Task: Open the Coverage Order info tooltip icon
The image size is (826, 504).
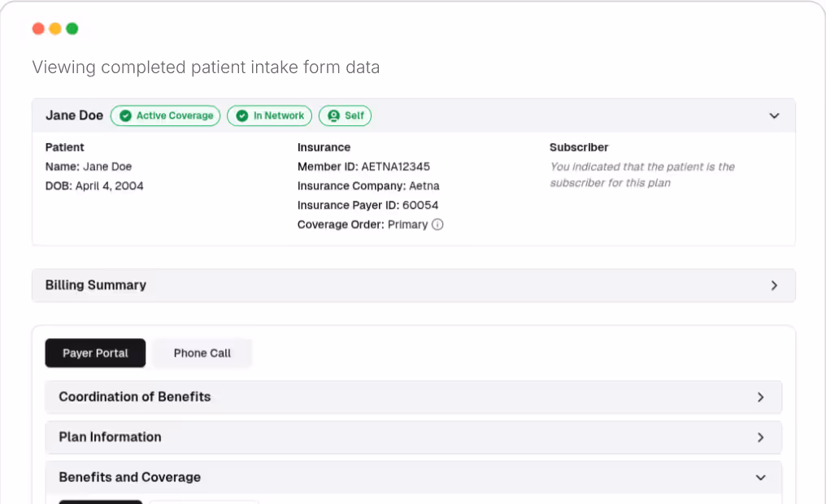Action: [437, 224]
